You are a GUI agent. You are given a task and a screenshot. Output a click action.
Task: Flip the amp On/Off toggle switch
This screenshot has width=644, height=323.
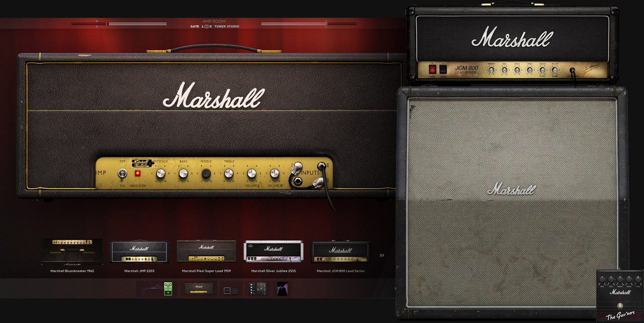tap(122, 174)
